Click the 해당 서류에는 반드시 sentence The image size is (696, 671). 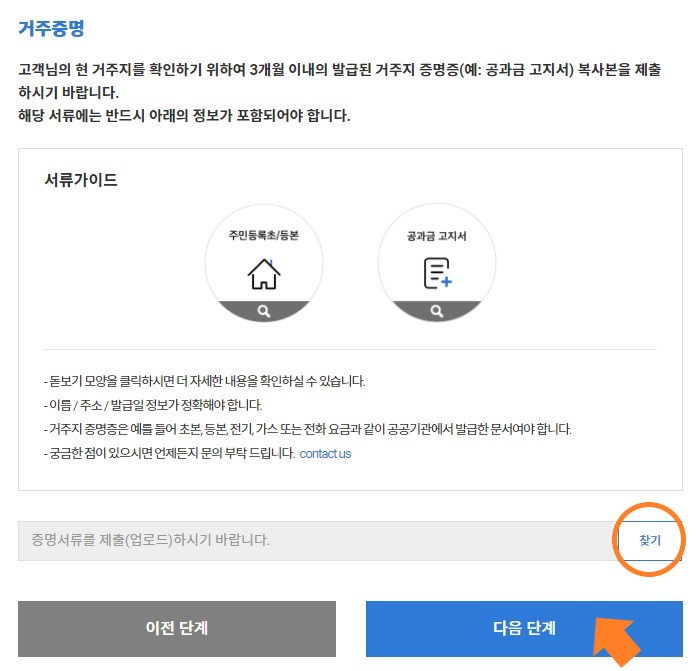click(184, 116)
